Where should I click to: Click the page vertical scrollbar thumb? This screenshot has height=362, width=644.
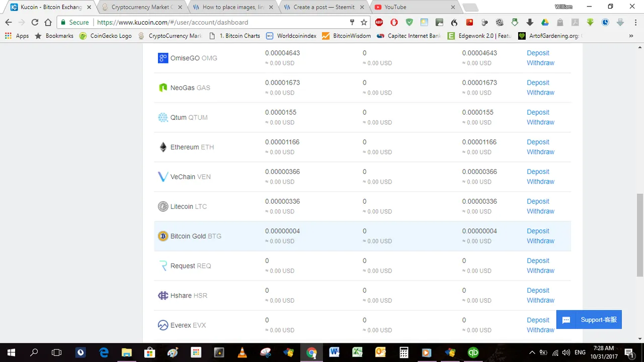point(640,234)
